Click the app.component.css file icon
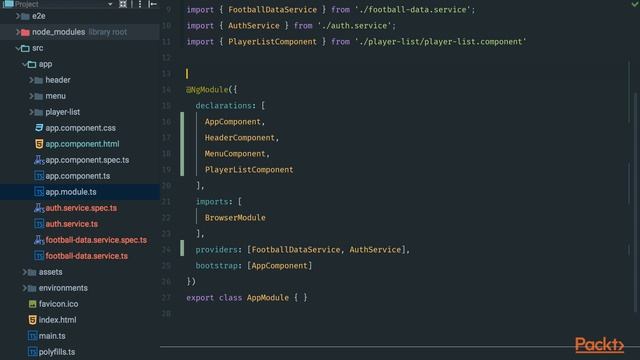 coord(39,128)
